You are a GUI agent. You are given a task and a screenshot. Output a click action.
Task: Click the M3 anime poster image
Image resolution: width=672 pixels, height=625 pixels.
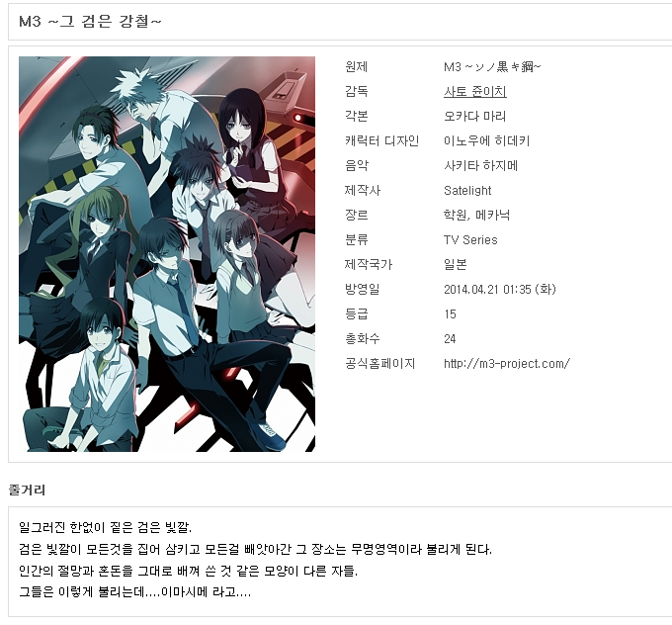point(167,253)
